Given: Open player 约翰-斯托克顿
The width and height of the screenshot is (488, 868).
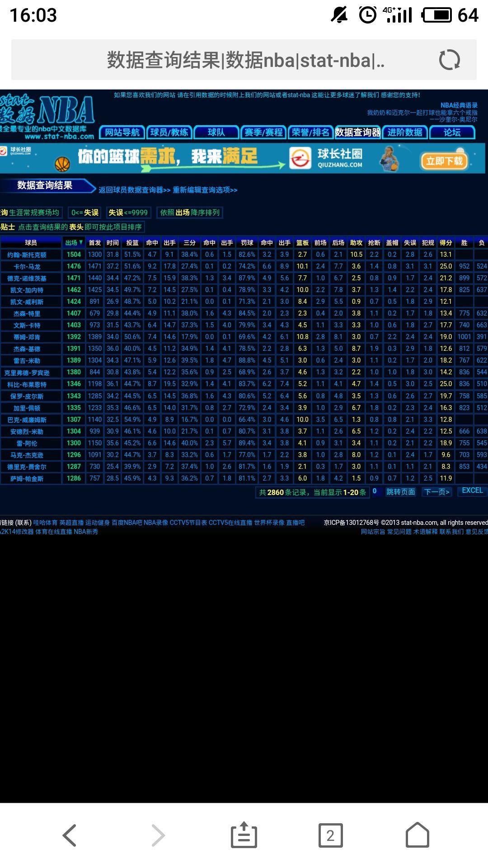Looking at the screenshot, I should (27, 255).
